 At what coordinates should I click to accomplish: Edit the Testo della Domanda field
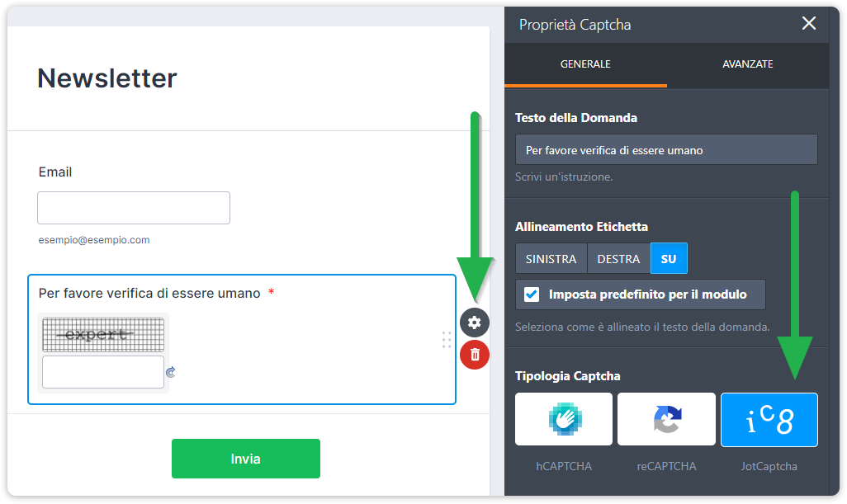tap(666, 150)
